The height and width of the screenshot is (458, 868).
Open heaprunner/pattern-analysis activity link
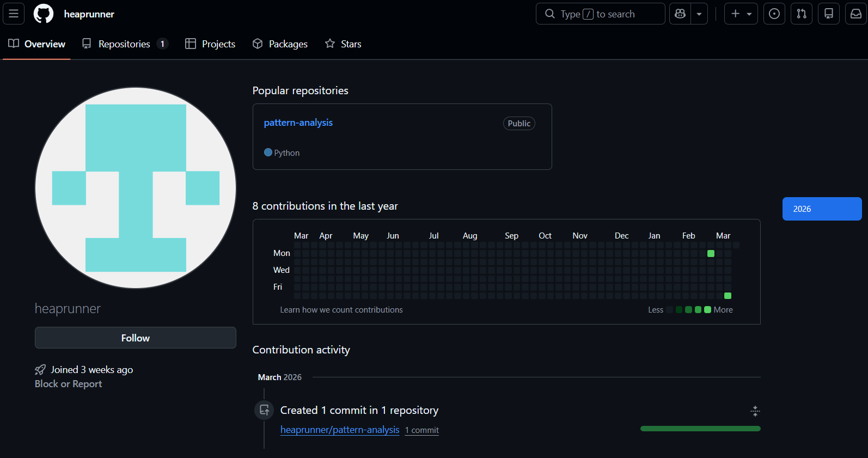click(340, 430)
